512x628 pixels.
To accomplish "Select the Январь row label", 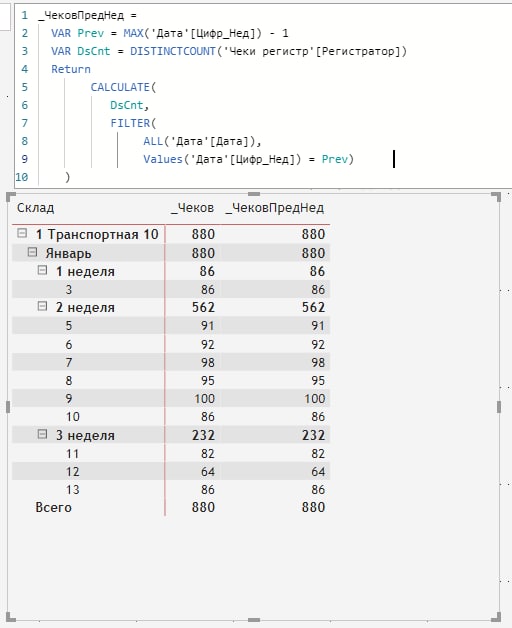I will pos(68,254).
